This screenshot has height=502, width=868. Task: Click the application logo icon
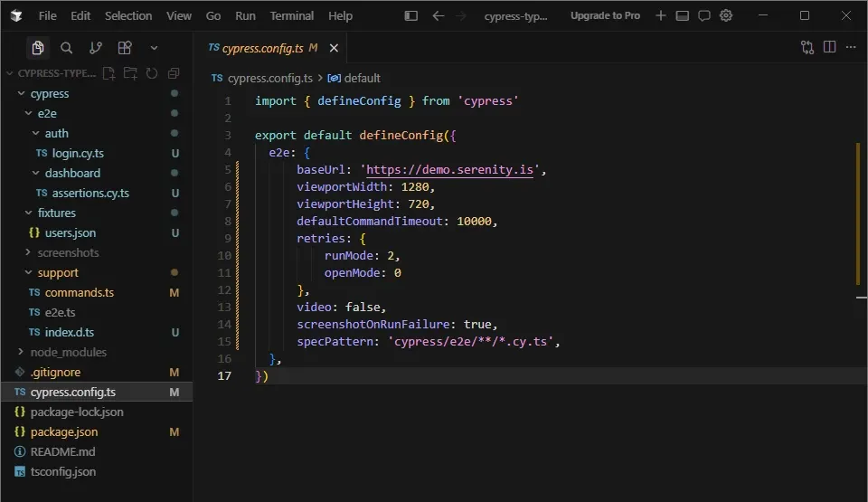coord(16,16)
